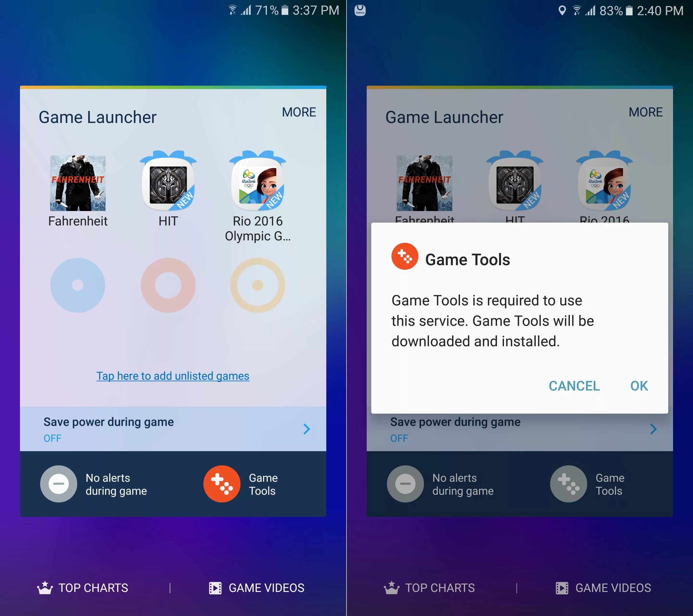Toggle Save power during game setting

[172, 428]
